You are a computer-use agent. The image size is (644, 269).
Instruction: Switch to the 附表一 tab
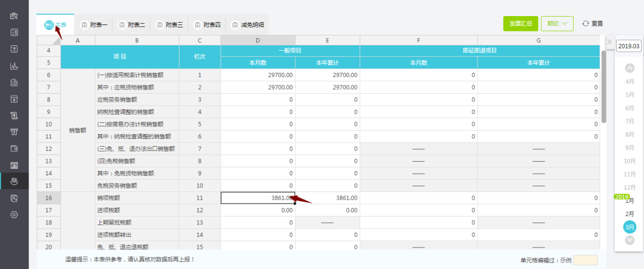pyautogui.click(x=94, y=24)
